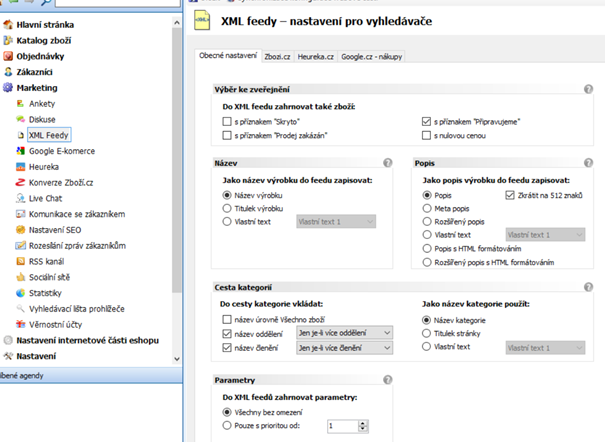Collapse the Marketing tree section
607x443 pixels.
pos(8,87)
